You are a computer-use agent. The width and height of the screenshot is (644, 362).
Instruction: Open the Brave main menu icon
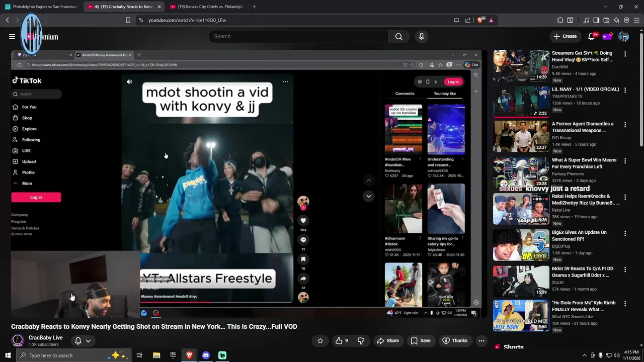point(636,20)
